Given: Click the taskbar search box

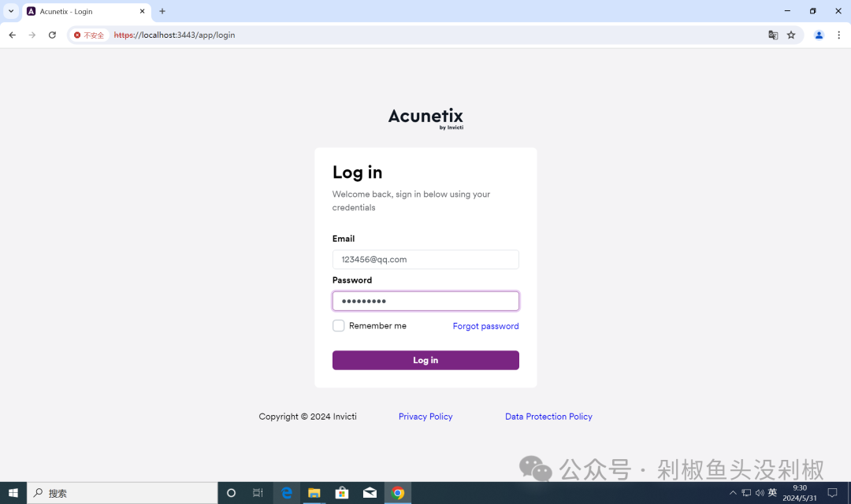Looking at the screenshot, I should (122, 493).
